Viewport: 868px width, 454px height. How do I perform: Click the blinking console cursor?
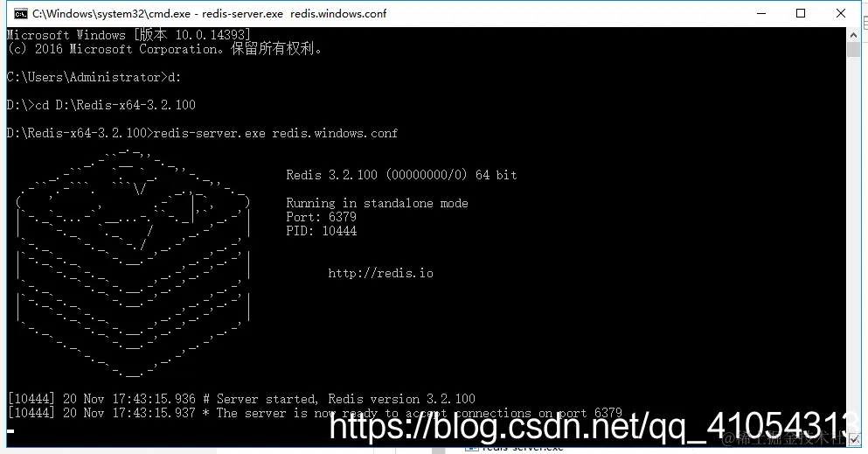(11, 430)
